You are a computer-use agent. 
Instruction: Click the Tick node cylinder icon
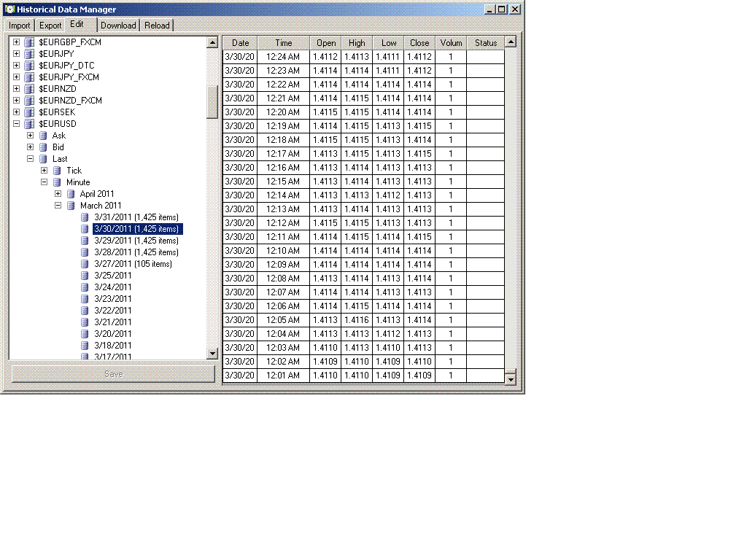57,171
